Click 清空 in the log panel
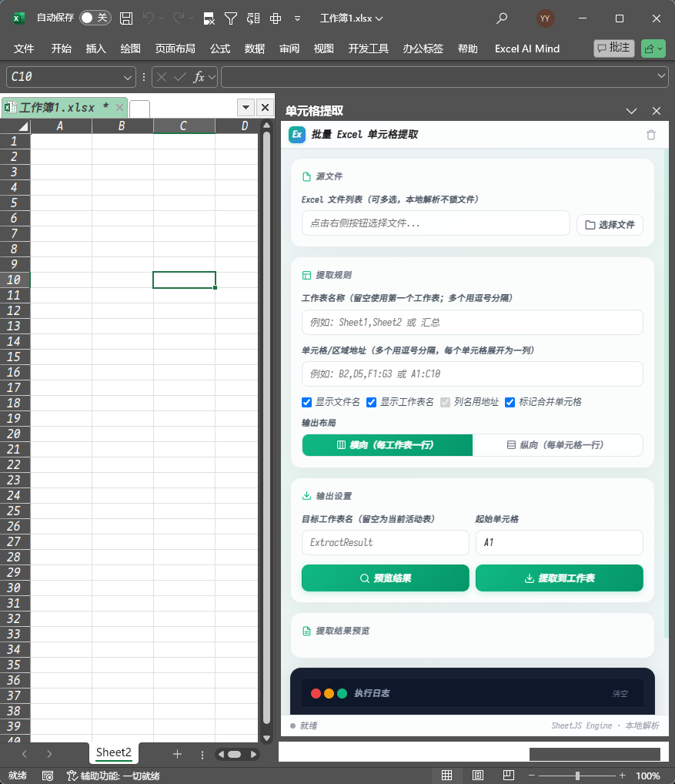The height and width of the screenshot is (784, 675). click(x=620, y=693)
